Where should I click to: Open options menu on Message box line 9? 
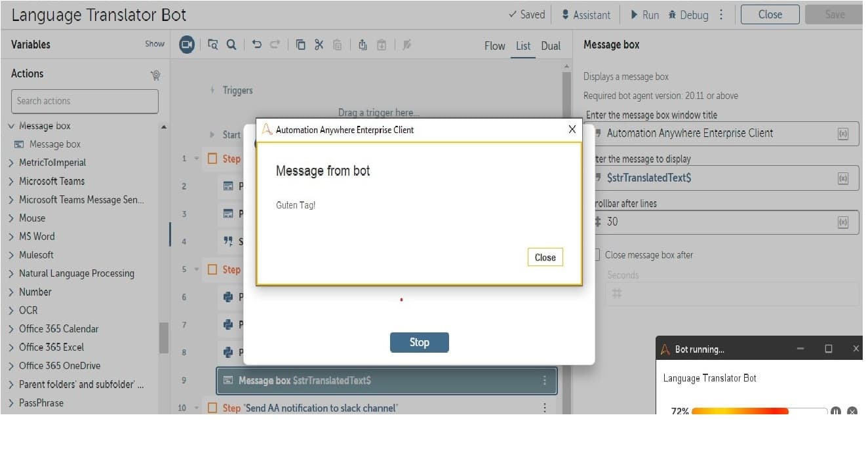[544, 380]
